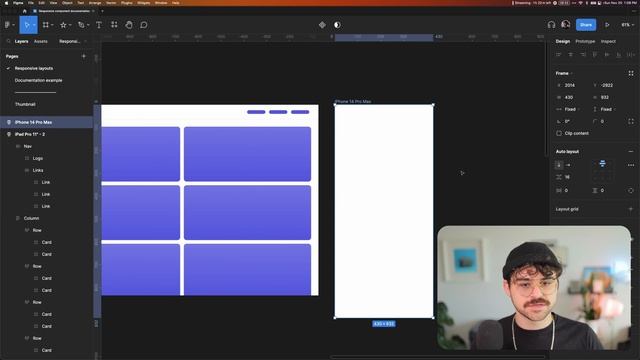Viewport: 640px width, 360px height.
Task: Open the Figma main menu icon
Action: [7, 25]
